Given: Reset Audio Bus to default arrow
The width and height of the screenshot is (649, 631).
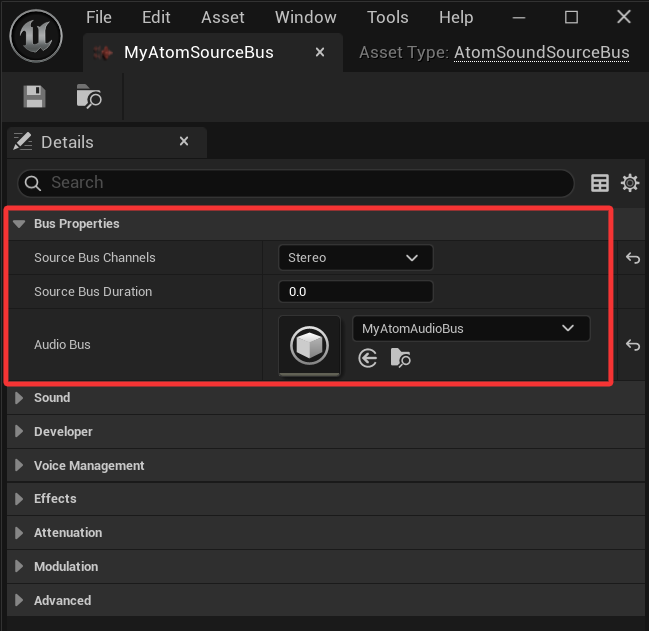Looking at the screenshot, I should pos(632,345).
